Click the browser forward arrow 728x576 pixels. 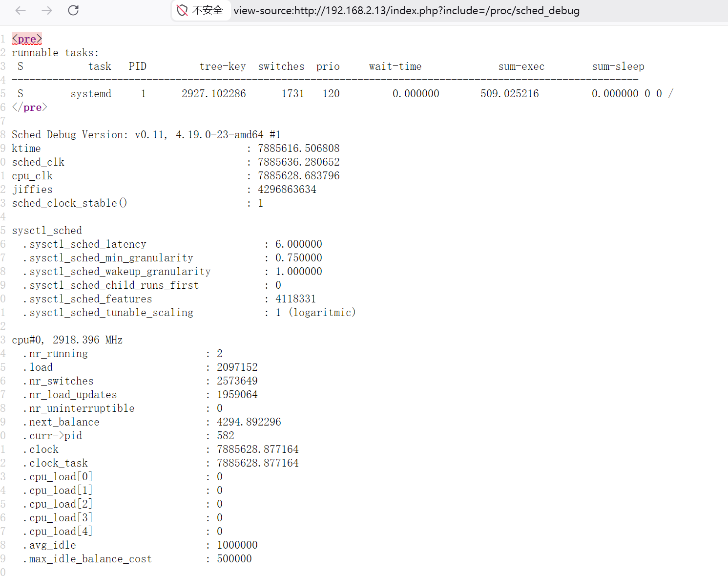pyautogui.click(x=47, y=10)
